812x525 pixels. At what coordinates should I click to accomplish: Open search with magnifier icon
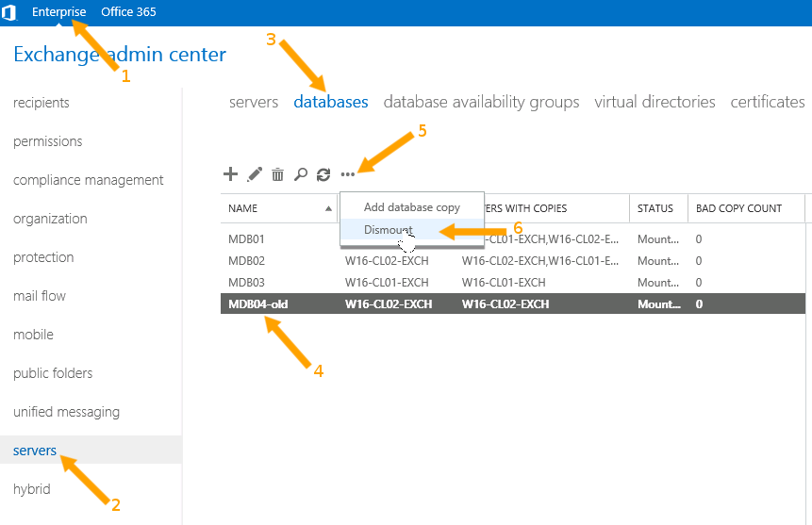[300, 174]
